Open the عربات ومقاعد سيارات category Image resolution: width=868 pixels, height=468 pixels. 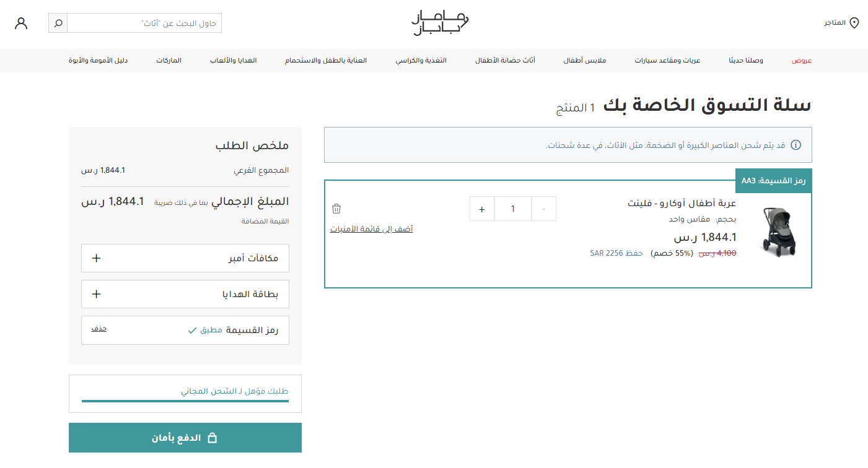coord(667,60)
